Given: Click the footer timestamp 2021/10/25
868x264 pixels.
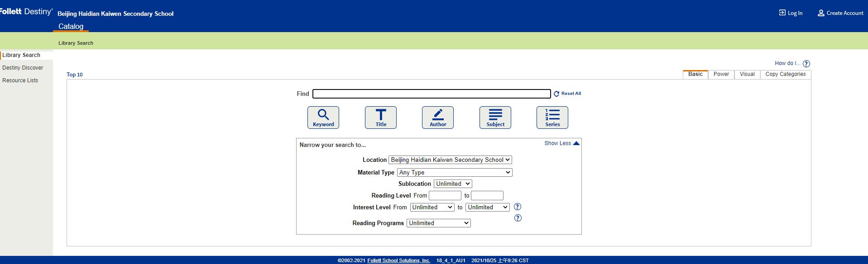Looking at the screenshot, I should (x=500, y=260).
